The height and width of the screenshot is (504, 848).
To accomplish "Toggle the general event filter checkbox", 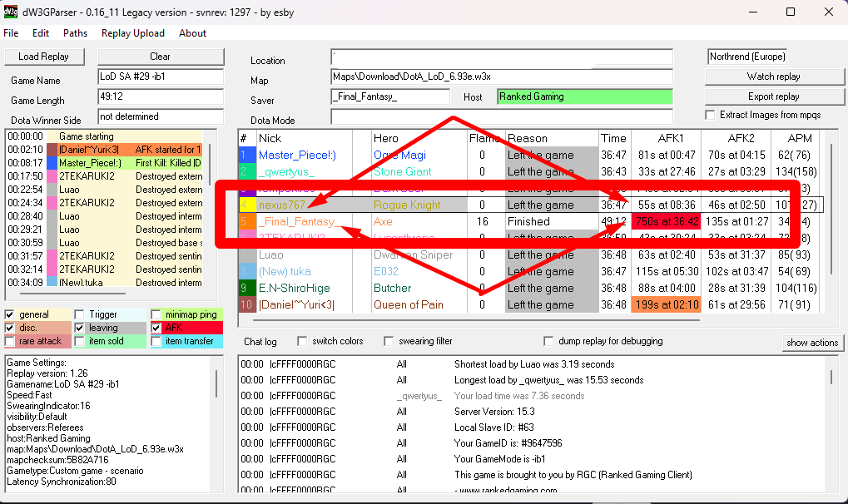I will coord(9,314).
